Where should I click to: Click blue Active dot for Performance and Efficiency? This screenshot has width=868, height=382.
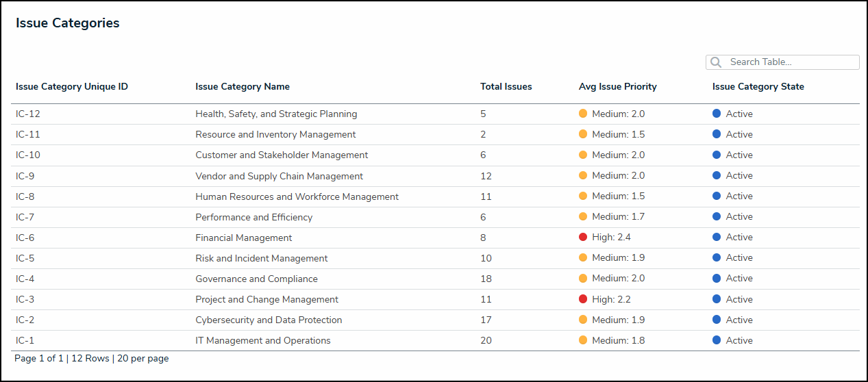[x=717, y=217]
